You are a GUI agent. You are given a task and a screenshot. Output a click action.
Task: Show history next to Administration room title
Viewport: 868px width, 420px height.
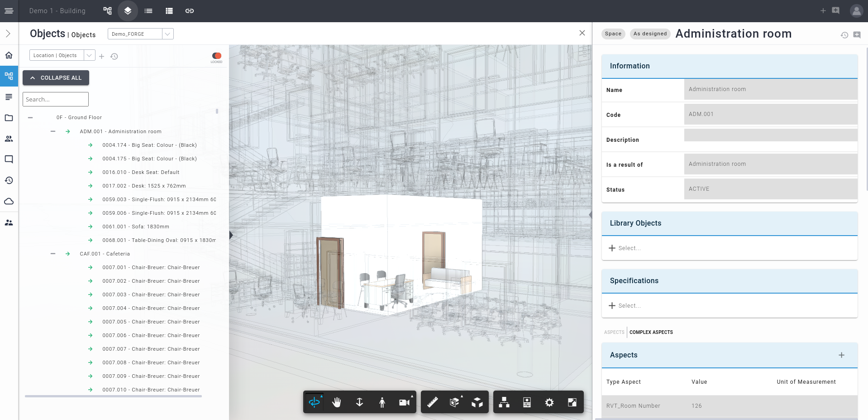[x=844, y=35]
